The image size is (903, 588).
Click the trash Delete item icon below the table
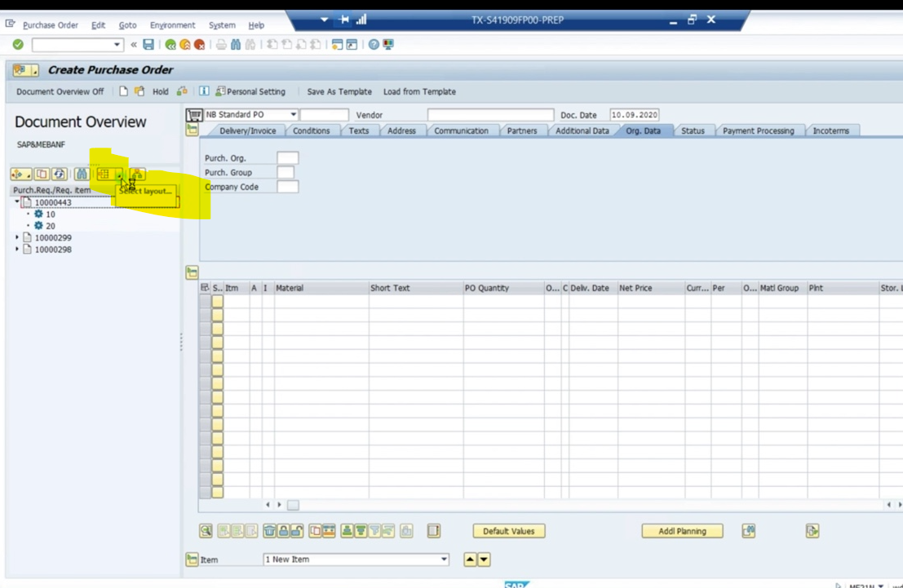pyautogui.click(x=269, y=531)
